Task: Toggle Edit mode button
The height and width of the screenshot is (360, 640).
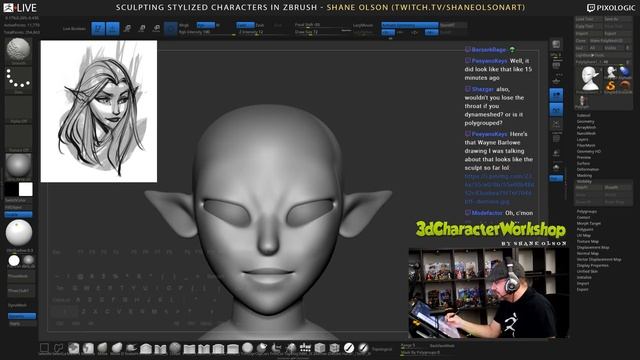Action: tap(98, 29)
